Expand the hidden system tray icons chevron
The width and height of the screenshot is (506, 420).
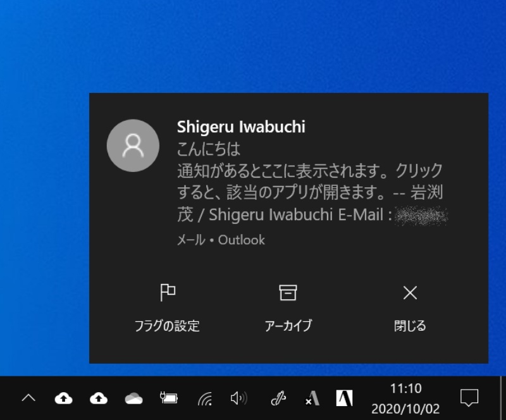pos(28,398)
